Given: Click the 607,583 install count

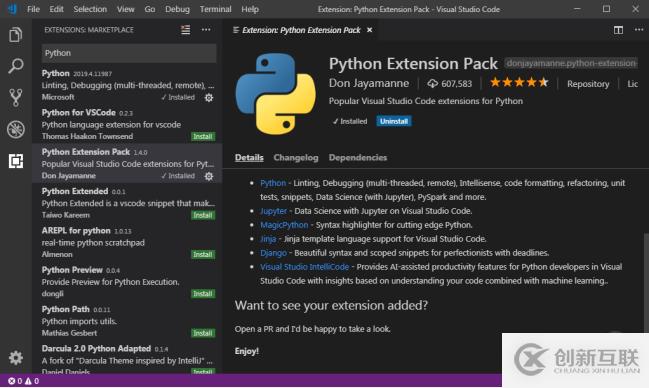Looking at the screenshot, I should click(x=449, y=84).
